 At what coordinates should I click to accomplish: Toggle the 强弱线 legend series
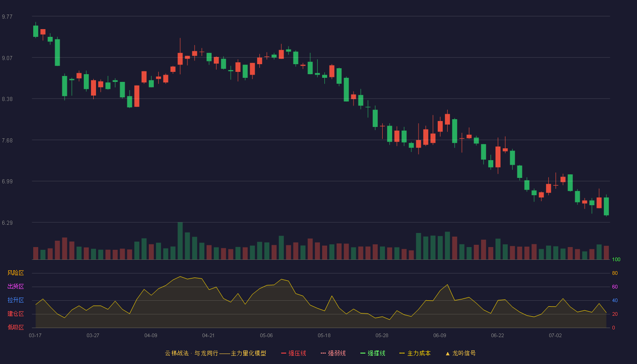(x=333, y=353)
